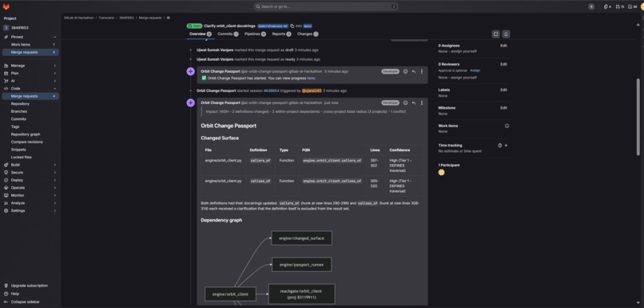This screenshot has height=308, width=644.
Task: Click 'Merge requests' breadcrumb link
Action: click(149, 18)
